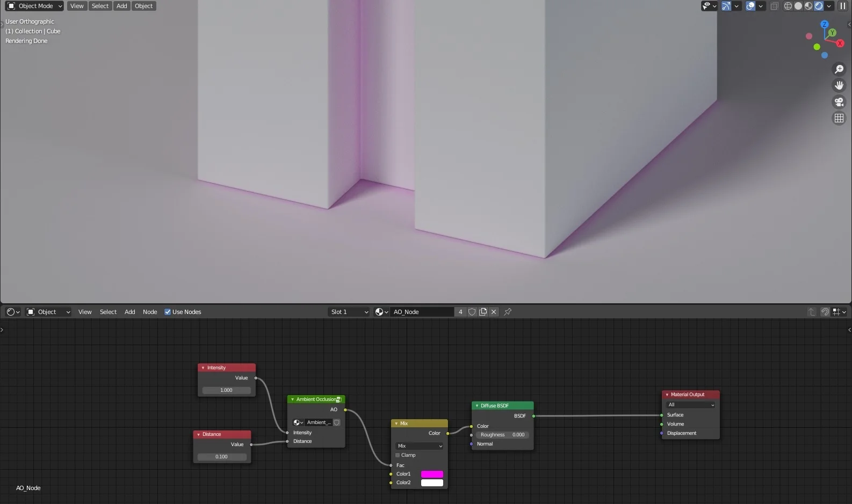Uncheck the Use Nodes checkbox
Screen dimensions: 852x504
coord(168,312)
